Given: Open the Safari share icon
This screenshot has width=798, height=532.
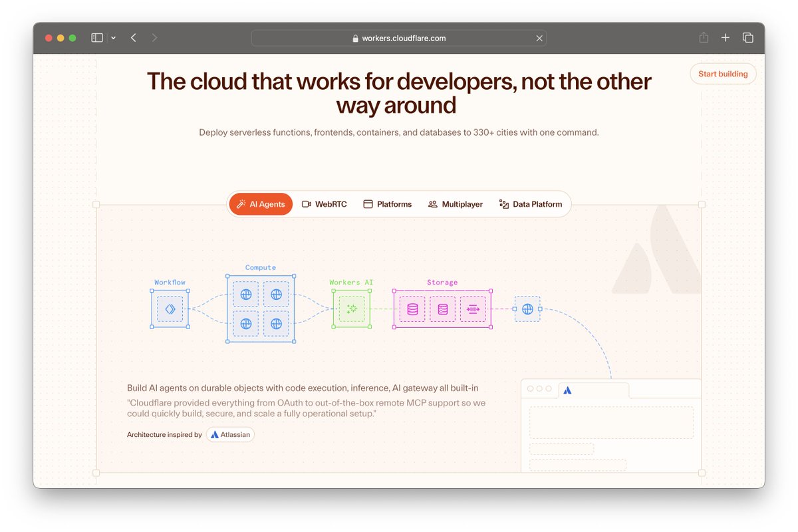Looking at the screenshot, I should [704, 38].
